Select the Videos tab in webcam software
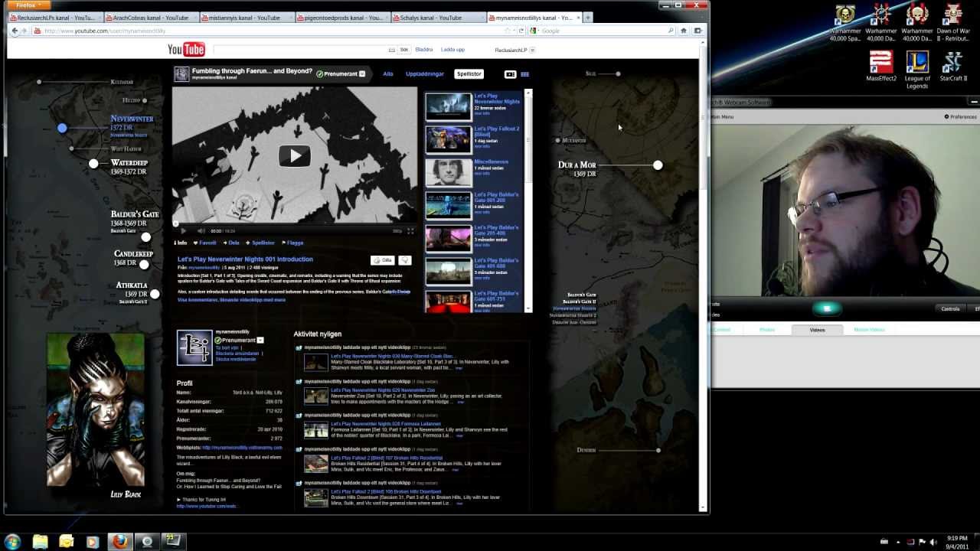The image size is (980, 551). pos(817,330)
